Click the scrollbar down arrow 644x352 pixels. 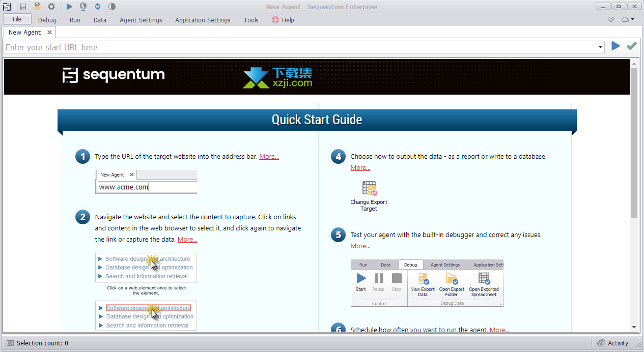(634, 327)
